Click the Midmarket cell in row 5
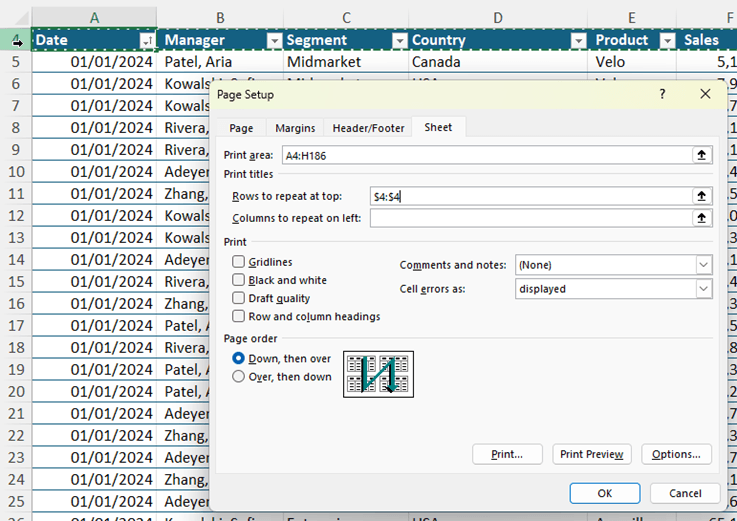Image resolution: width=737 pixels, height=521 pixels. [346, 62]
